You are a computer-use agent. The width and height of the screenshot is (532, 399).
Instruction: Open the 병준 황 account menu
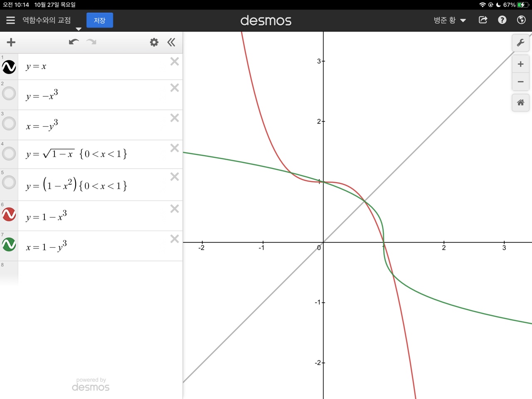pos(450,20)
